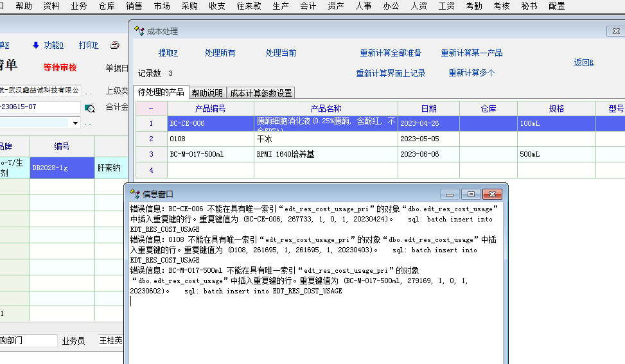Click the 产品编号 column header
This screenshot has height=364, width=625.
pyautogui.click(x=210, y=108)
